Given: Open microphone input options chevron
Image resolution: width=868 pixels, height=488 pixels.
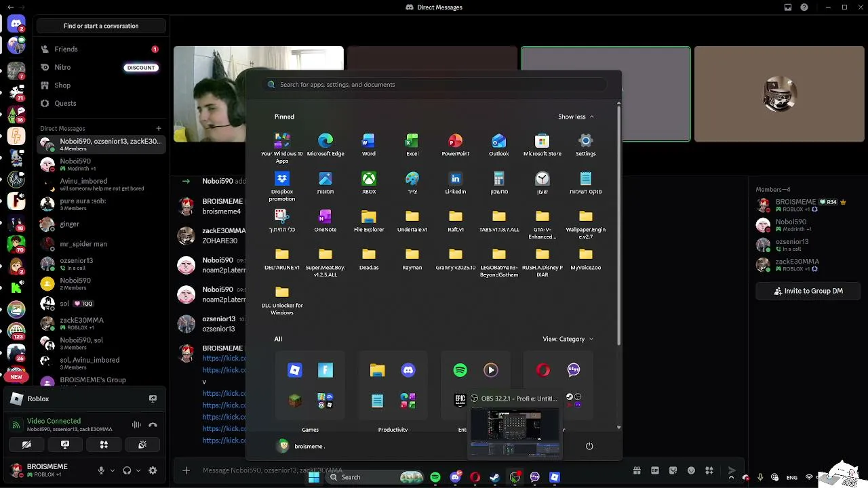Looking at the screenshot, I should [x=112, y=470].
